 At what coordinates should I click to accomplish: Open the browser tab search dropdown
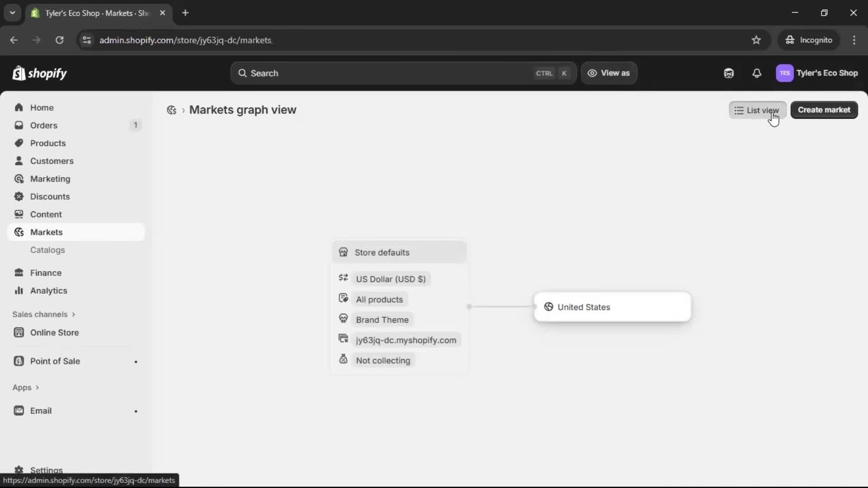tap(13, 13)
